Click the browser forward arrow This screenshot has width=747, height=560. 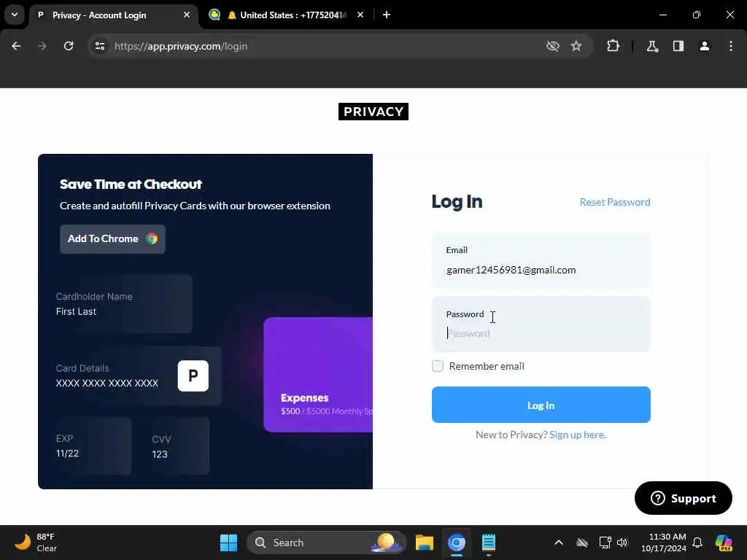point(42,46)
